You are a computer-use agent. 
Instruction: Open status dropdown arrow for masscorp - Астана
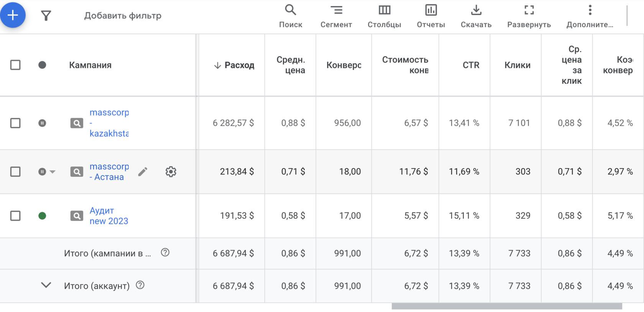[53, 172]
